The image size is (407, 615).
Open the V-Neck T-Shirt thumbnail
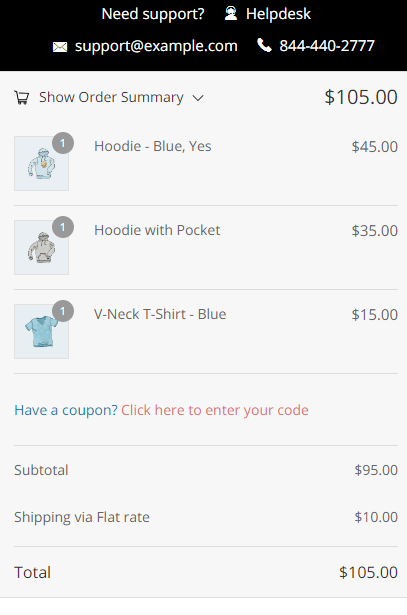(x=42, y=331)
